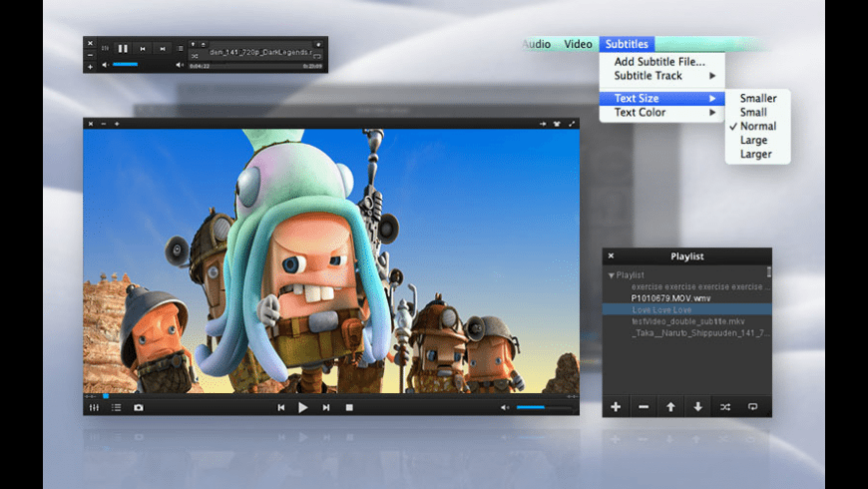The height and width of the screenshot is (489, 868).
Task: Expand the Text Color submenu arrow
Action: [x=712, y=113]
